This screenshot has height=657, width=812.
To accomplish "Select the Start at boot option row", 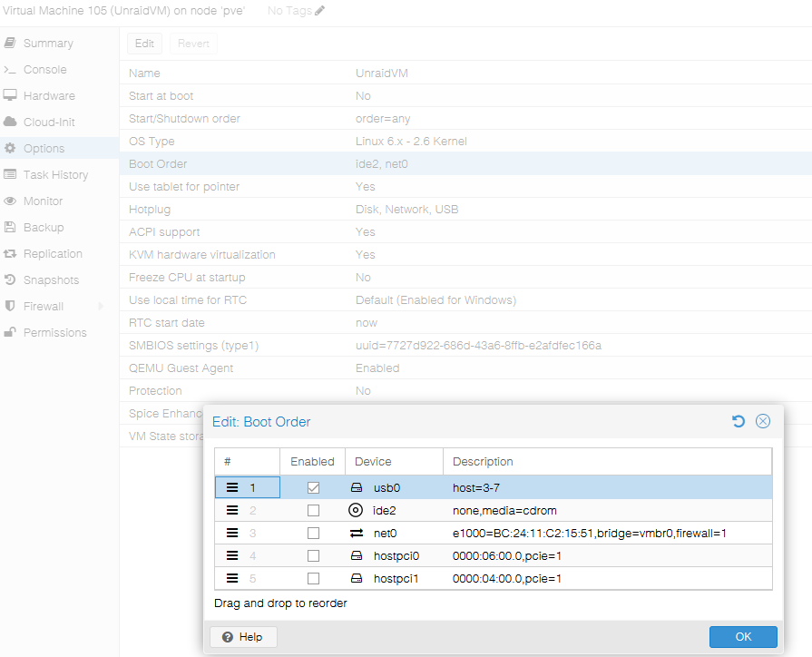I will coord(465,96).
